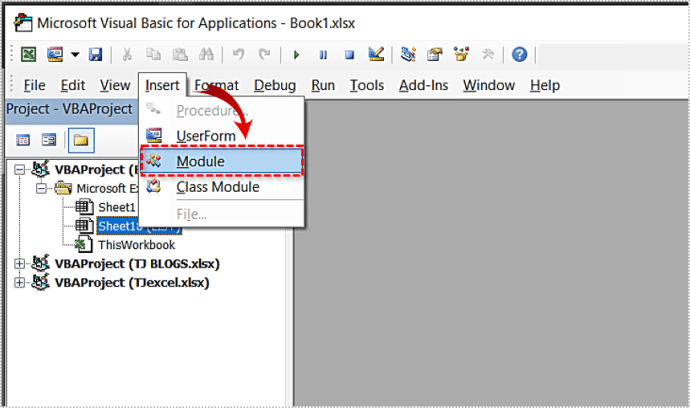Open the File menu
This screenshot has width=690, height=408.
(x=34, y=85)
